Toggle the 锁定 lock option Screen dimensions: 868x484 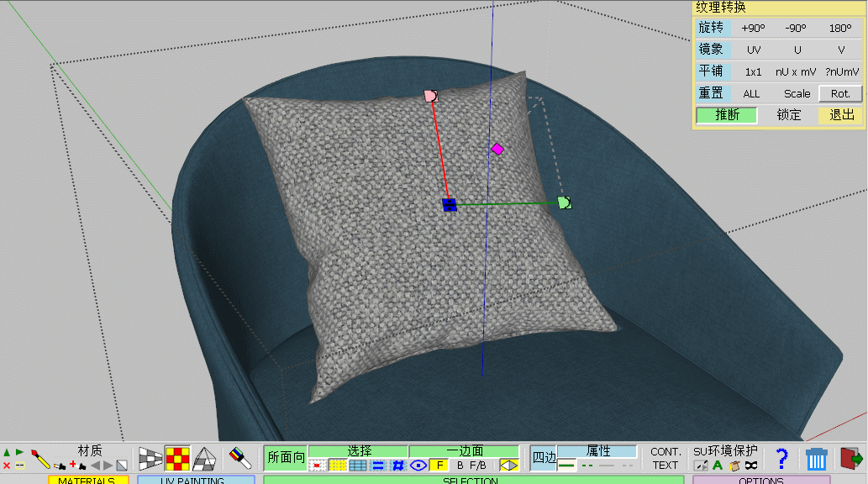point(788,115)
